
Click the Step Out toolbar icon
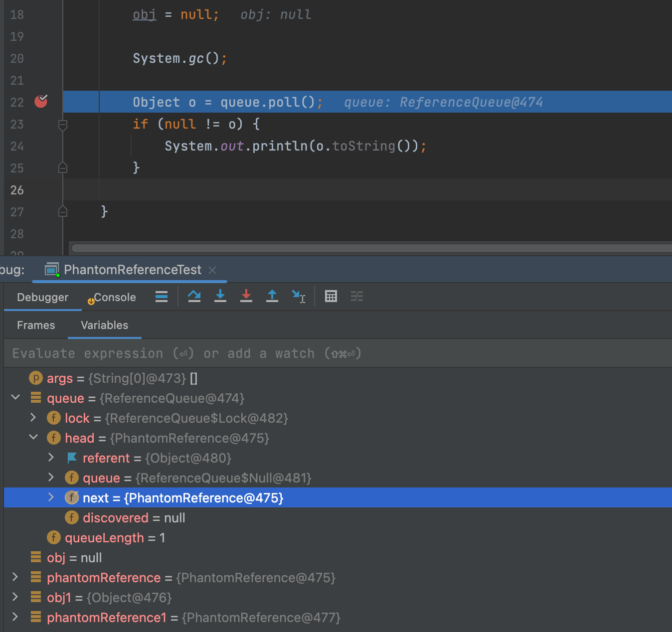pos(272,297)
